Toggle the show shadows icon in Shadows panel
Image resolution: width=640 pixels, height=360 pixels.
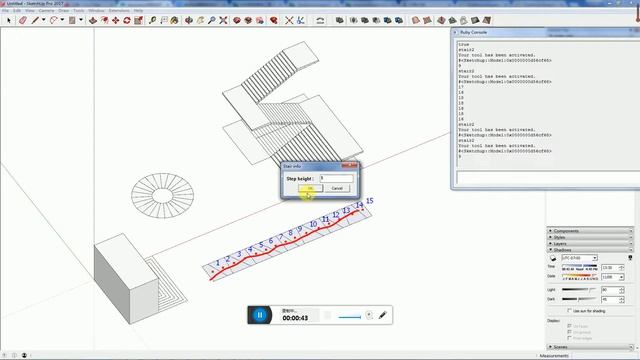[x=553, y=258]
